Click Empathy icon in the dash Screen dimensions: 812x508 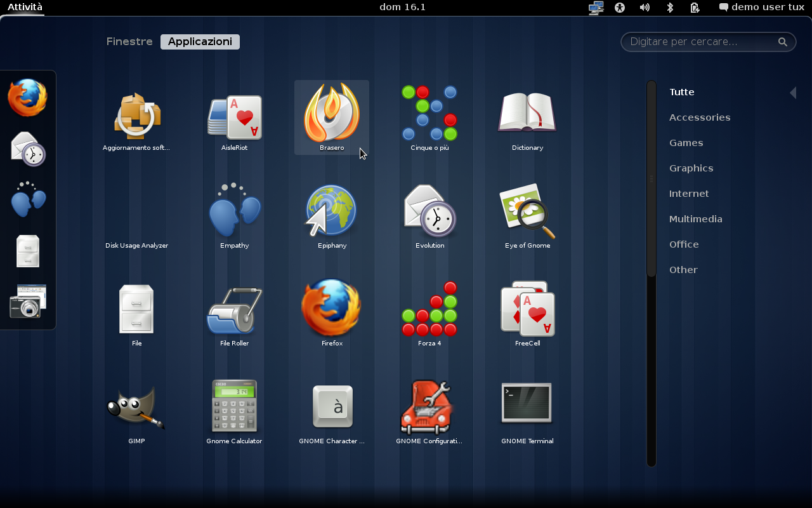coord(28,199)
